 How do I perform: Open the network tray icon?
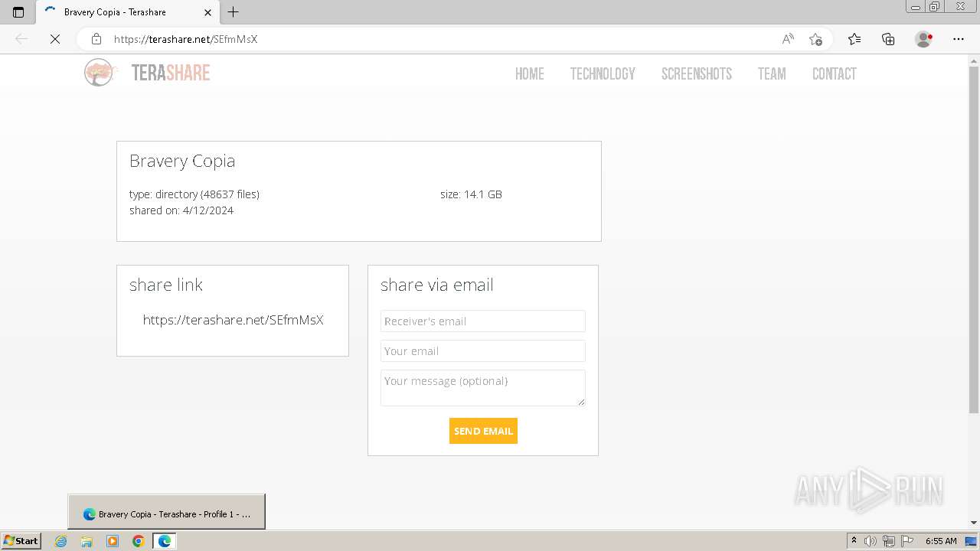click(x=889, y=541)
